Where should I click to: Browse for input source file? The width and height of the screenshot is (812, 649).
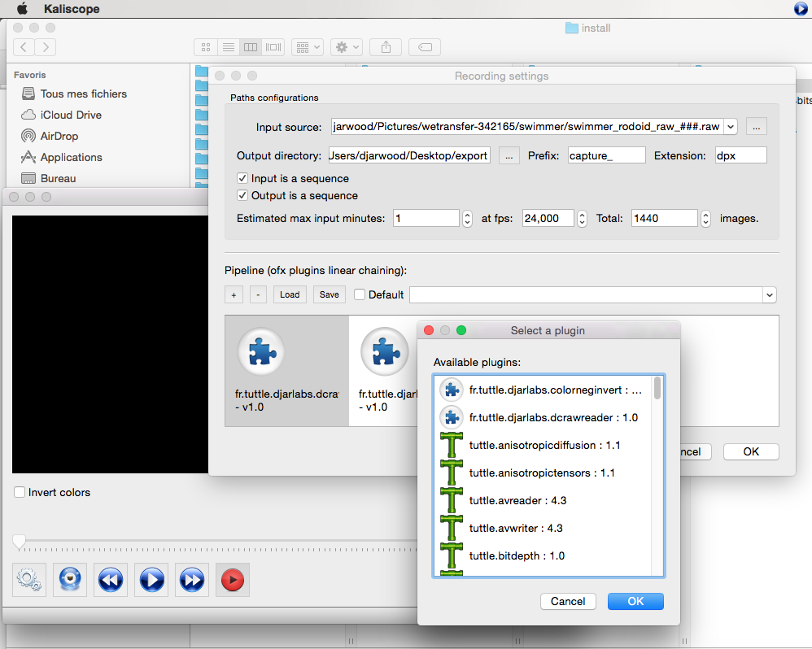click(x=756, y=127)
